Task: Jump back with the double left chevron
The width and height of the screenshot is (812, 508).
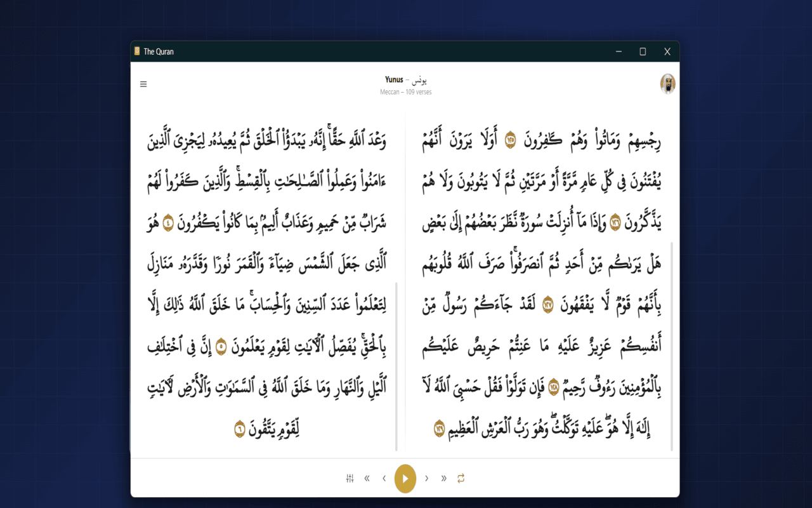Action: click(x=367, y=478)
